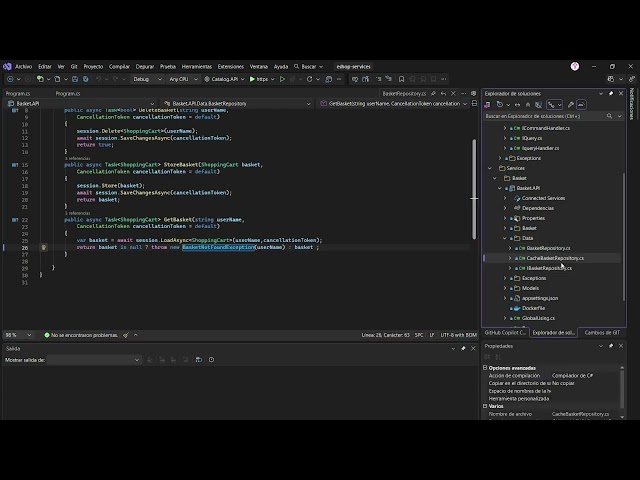The image size is (640, 480).
Task: Open the Archivo menu
Action: point(24,67)
